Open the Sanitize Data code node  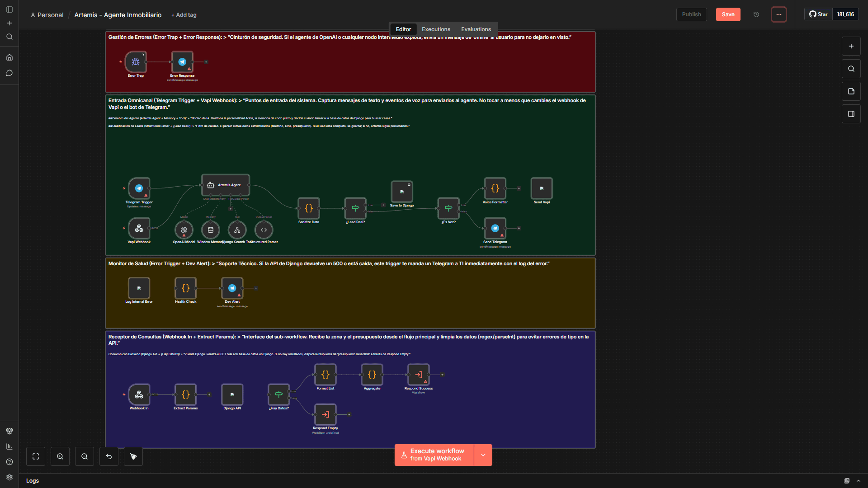coord(309,208)
